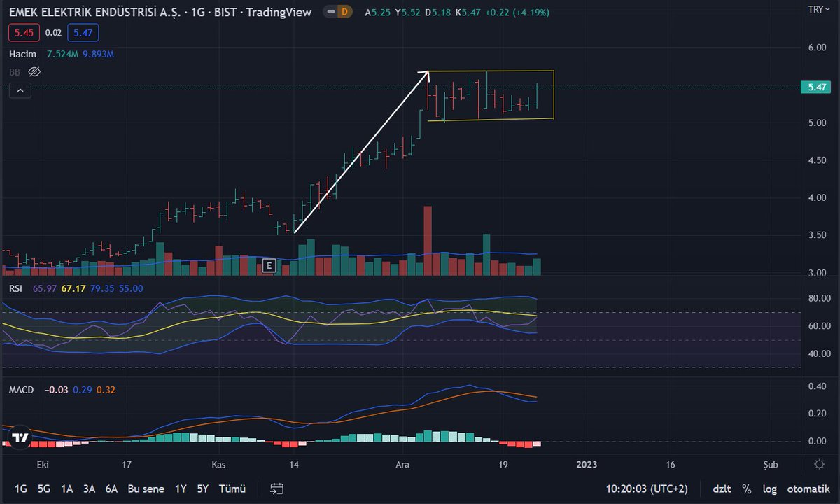
Task: Click the market status pill with D badge
Action: [339, 12]
